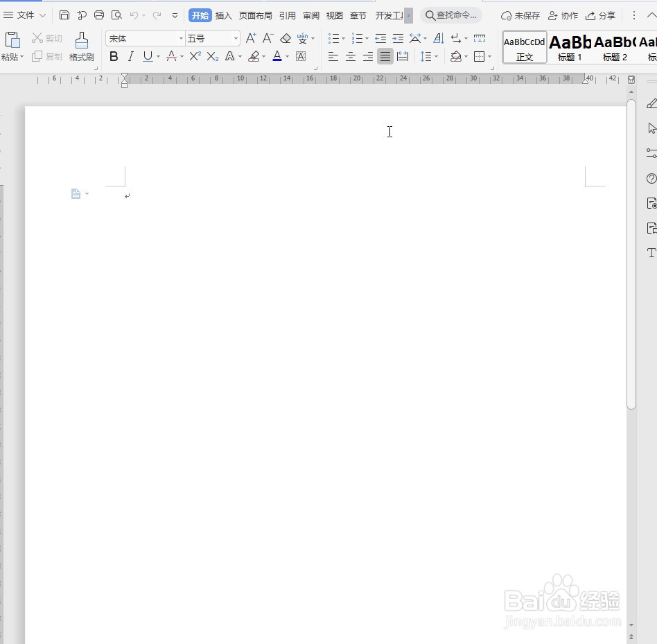Switch to the 审阅 tab

pyautogui.click(x=311, y=15)
